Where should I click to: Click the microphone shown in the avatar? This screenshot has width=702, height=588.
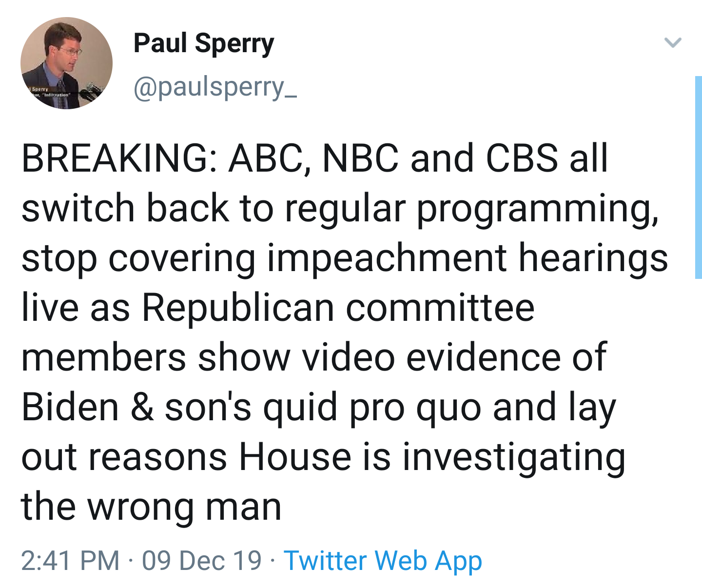click(x=93, y=91)
